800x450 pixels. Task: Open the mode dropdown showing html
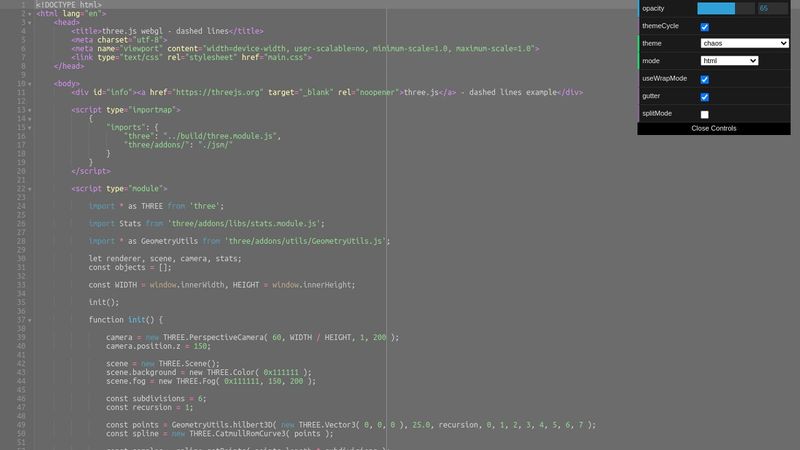tap(729, 61)
